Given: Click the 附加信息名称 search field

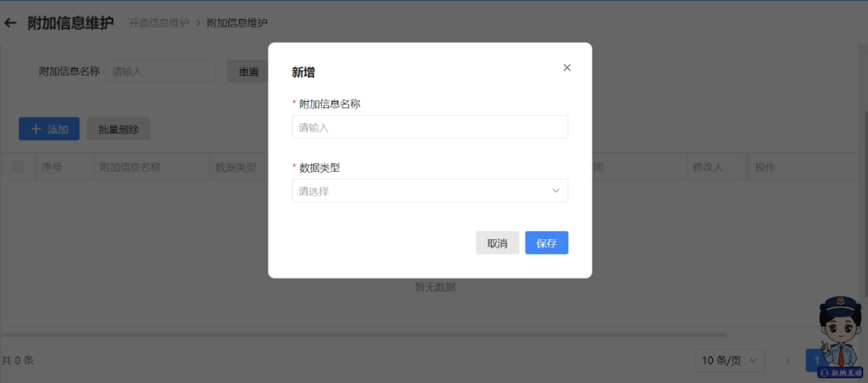Looking at the screenshot, I should pyautogui.click(x=161, y=71).
